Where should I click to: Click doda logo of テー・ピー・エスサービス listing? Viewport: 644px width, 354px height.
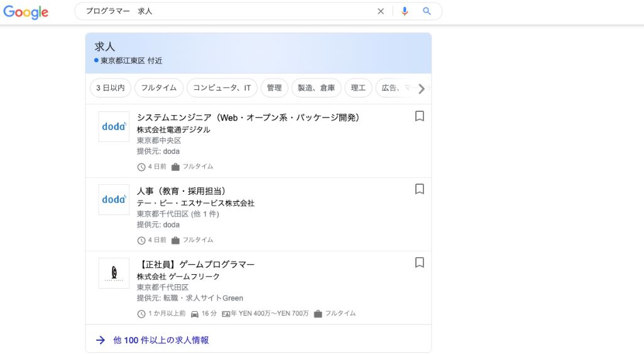point(114,199)
